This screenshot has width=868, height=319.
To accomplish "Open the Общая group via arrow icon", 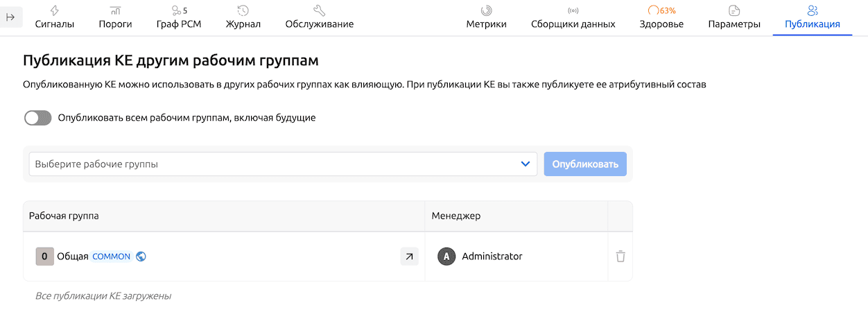I will (409, 257).
